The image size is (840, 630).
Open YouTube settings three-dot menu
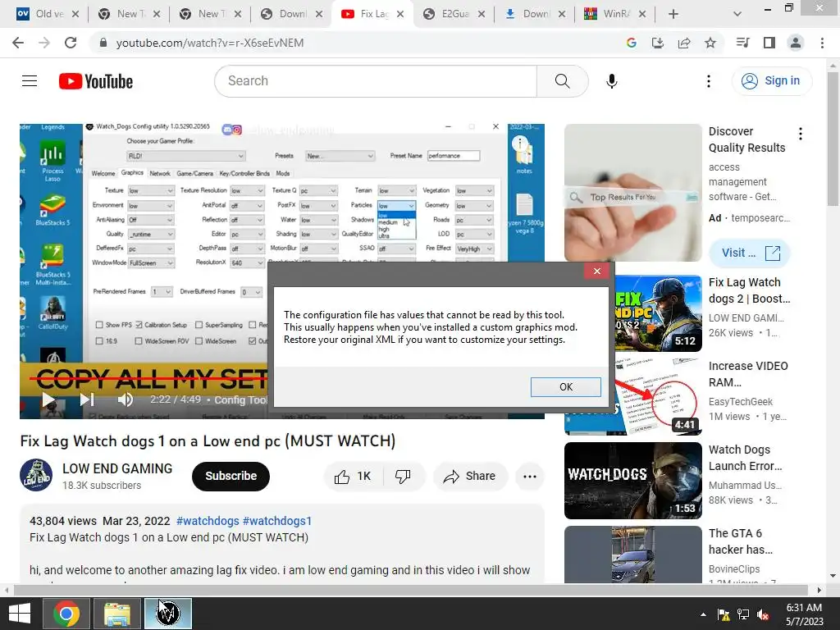[708, 81]
